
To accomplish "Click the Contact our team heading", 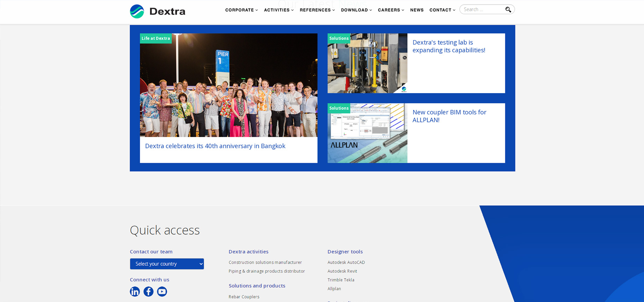I will [151, 251].
